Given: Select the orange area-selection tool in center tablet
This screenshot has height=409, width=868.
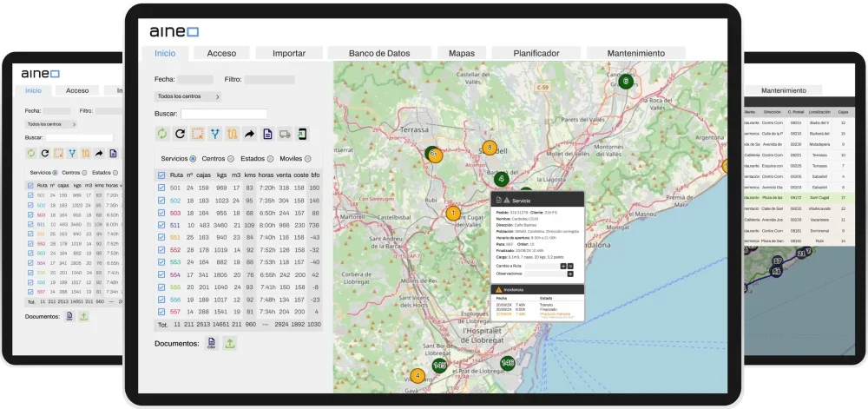Looking at the screenshot, I should (x=197, y=134).
